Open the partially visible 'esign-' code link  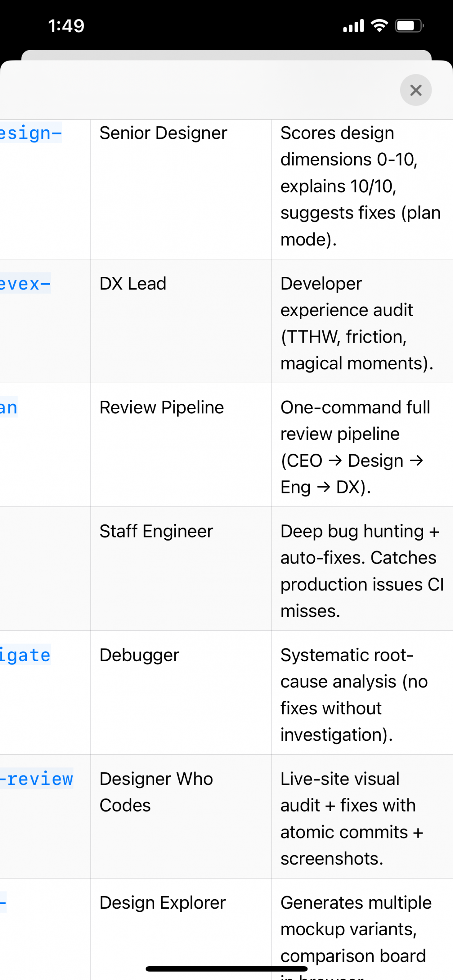click(x=31, y=133)
